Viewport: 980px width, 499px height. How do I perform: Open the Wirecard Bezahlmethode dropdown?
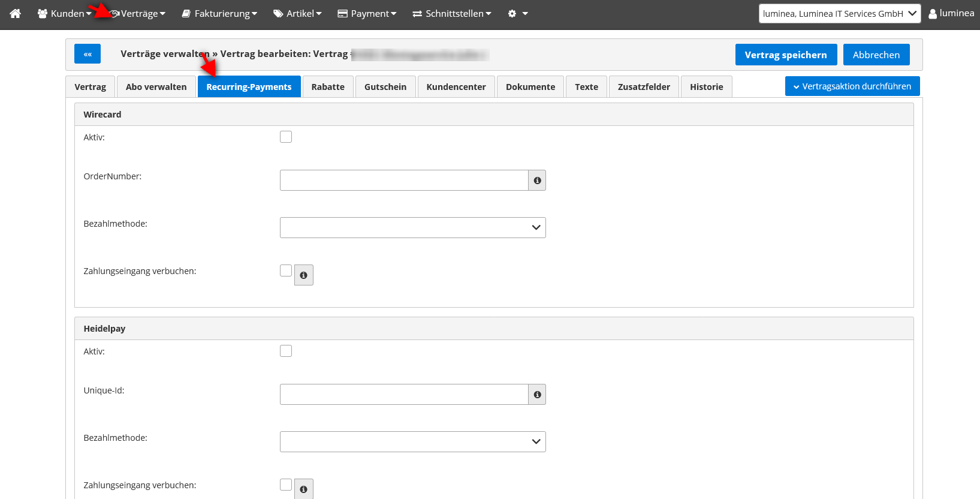click(x=412, y=228)
